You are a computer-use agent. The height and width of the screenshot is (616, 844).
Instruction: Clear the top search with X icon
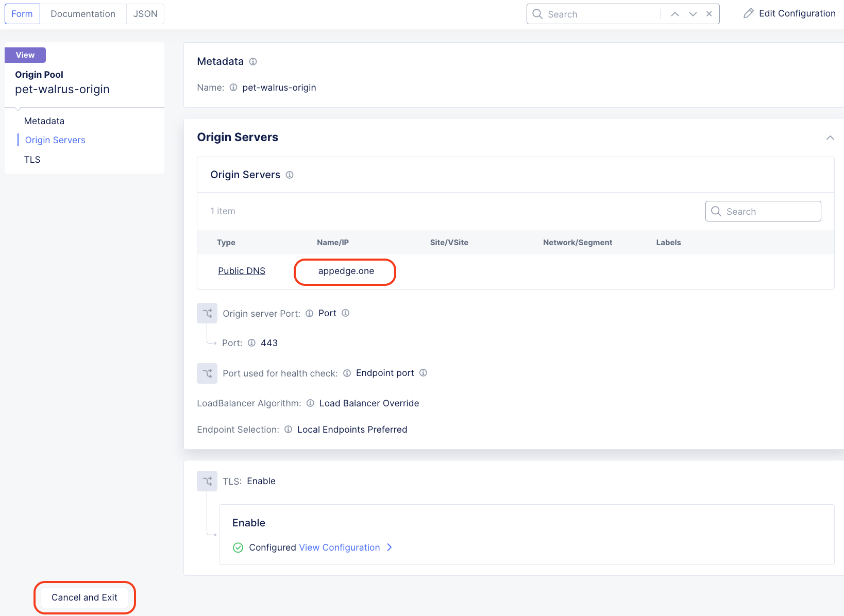[x=709, y=14]
